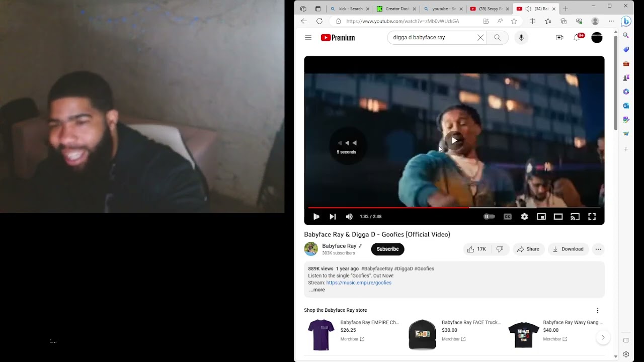Open the purple EMPIRE tee thumbnail
Viewport: 644px width, 362px height.
pos(320,334)
